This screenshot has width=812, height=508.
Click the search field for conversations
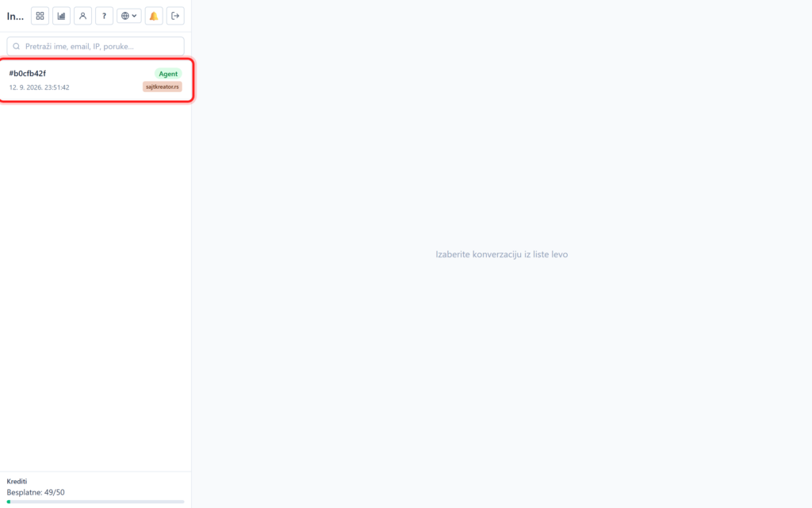[x=95, y=46]
